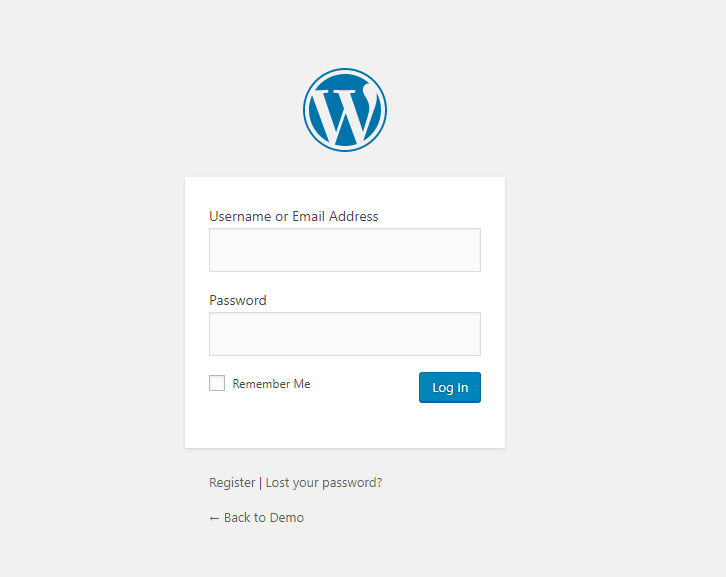
Task: Click the WordPress logo
Action: (345, 110)
